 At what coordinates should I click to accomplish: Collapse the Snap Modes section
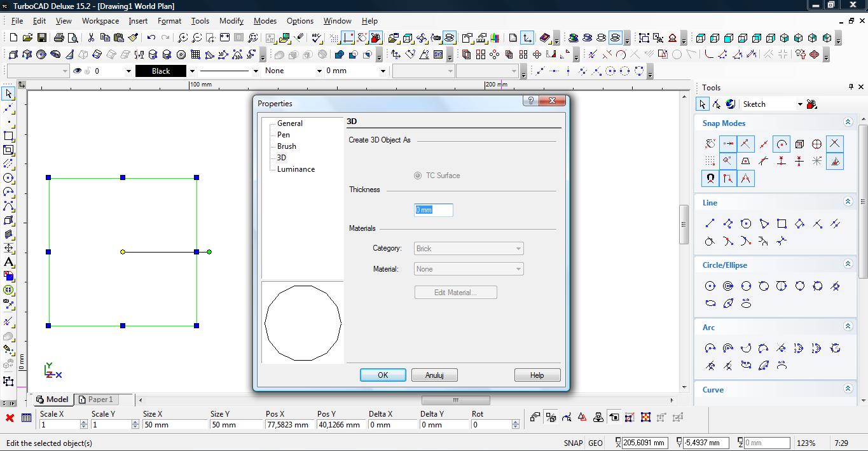848,122
